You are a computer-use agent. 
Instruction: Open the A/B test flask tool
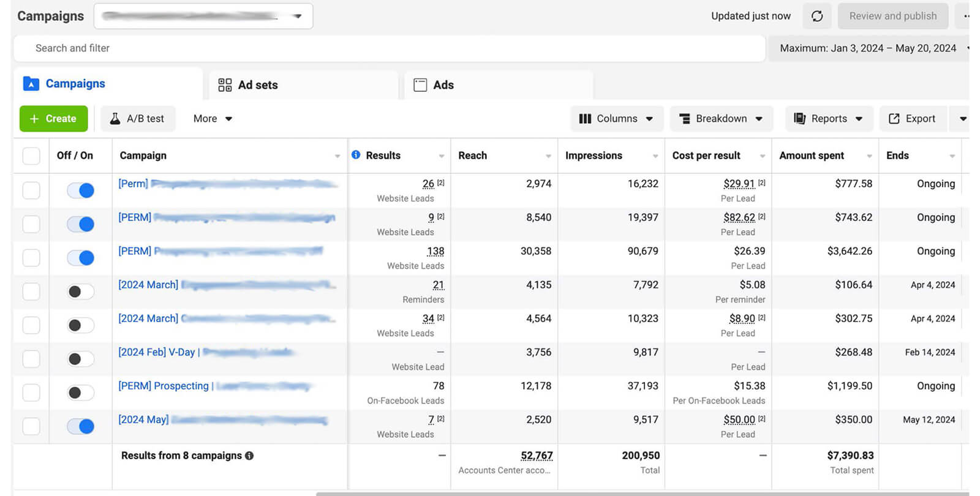[x=138, y=119]
